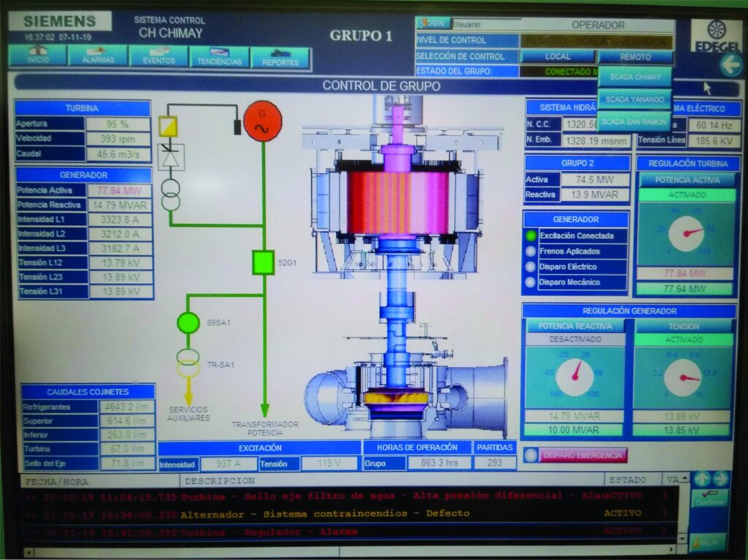
Task: Toggle ACTIVADO under Potencia Activa
Action: tap(687, 195)
